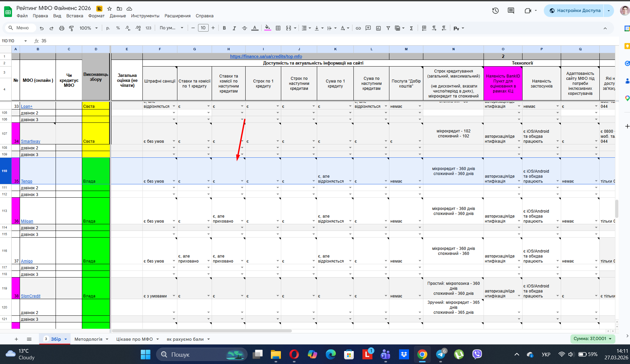630x364 pixels.
Task: Toggle Italic formatting
Action: [234, 28]
